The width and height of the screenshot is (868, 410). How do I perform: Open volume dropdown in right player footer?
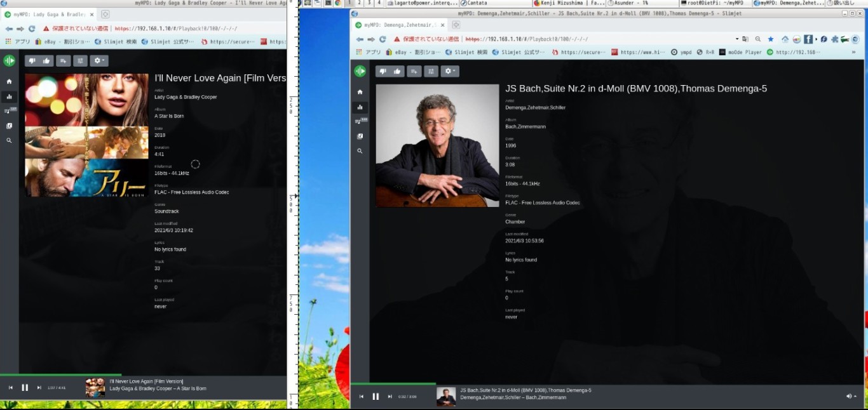click(851, 396)
